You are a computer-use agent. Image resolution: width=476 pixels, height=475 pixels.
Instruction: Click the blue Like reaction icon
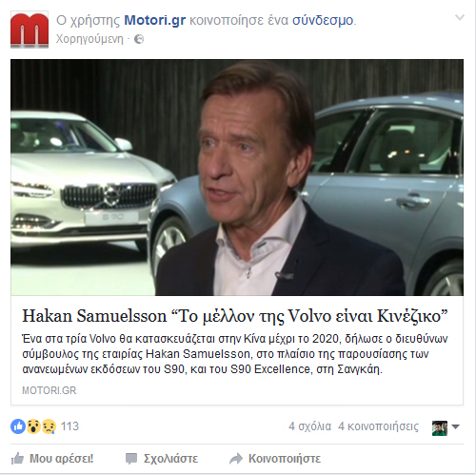[18, 426]
